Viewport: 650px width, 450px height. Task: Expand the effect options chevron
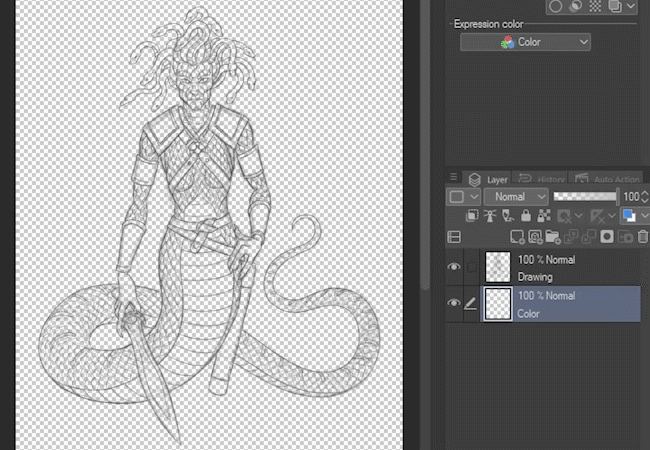point(631,6)
